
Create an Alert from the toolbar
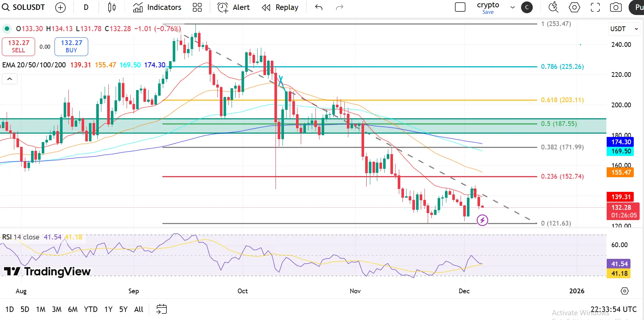click(233, 7)
